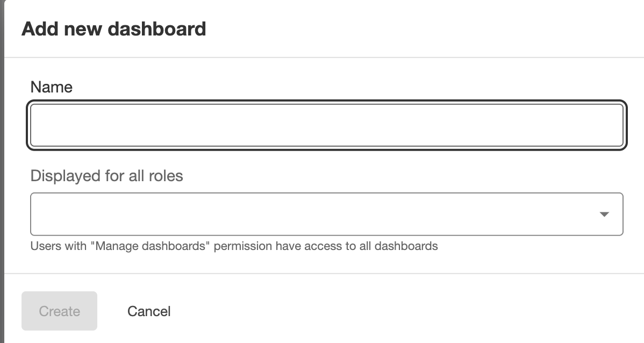Click the word dashboard in the dialog title

(157, 28)
